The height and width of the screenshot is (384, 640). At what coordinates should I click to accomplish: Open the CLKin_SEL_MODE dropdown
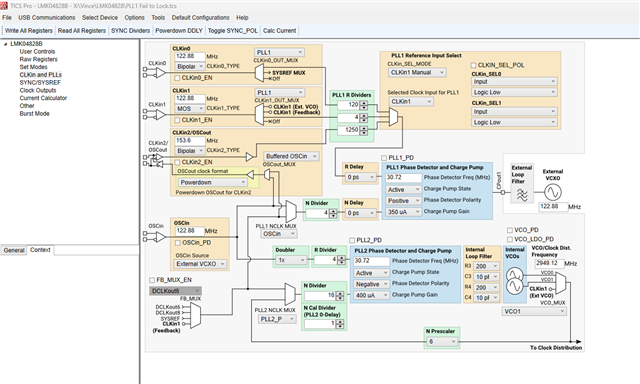point(417,73)
